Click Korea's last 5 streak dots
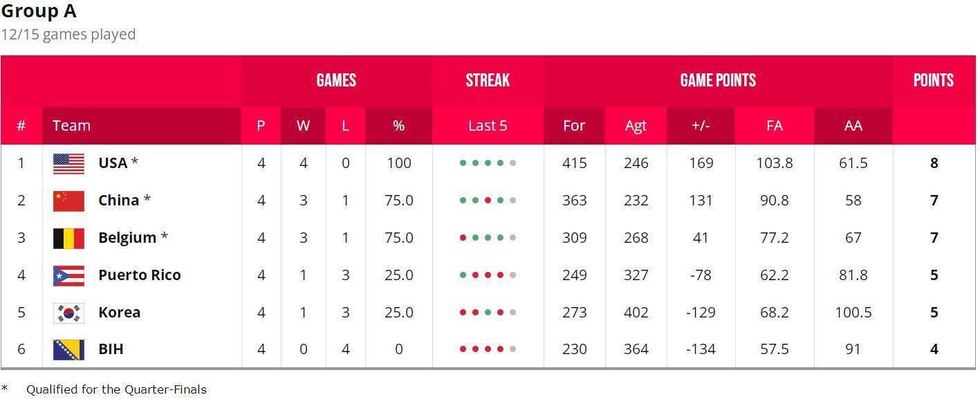Viewport: 980px width, 406px height. (x=488, y=313)
